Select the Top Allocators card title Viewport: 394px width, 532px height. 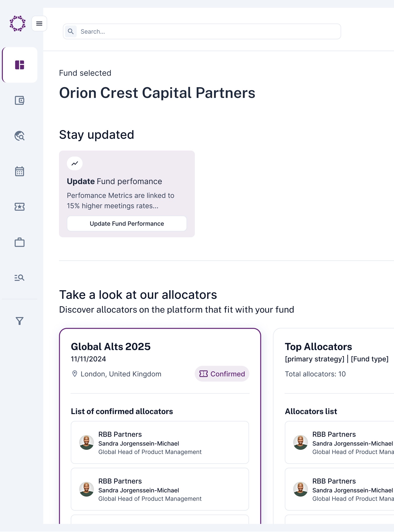pos(318,347)
